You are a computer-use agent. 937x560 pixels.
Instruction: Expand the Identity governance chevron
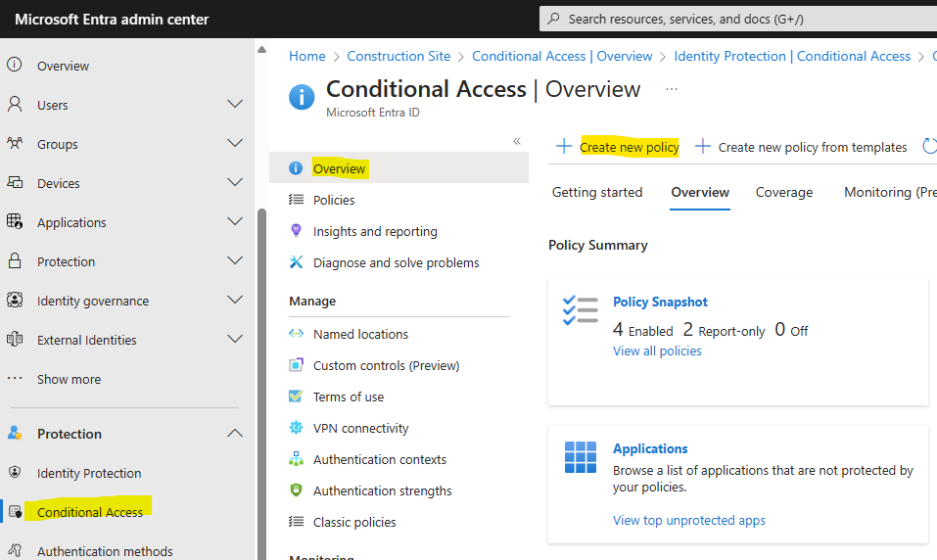point(235,300)
